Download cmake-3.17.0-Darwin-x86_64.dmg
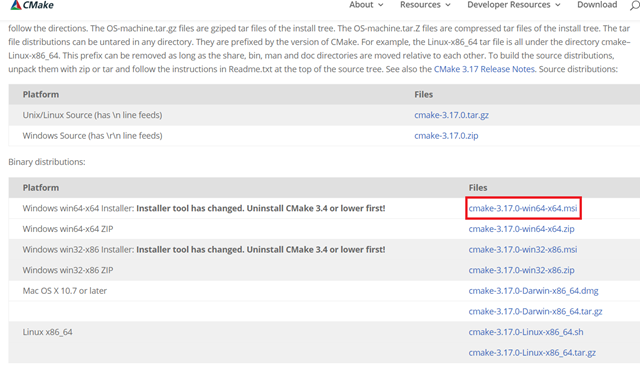 click(533, 291)
